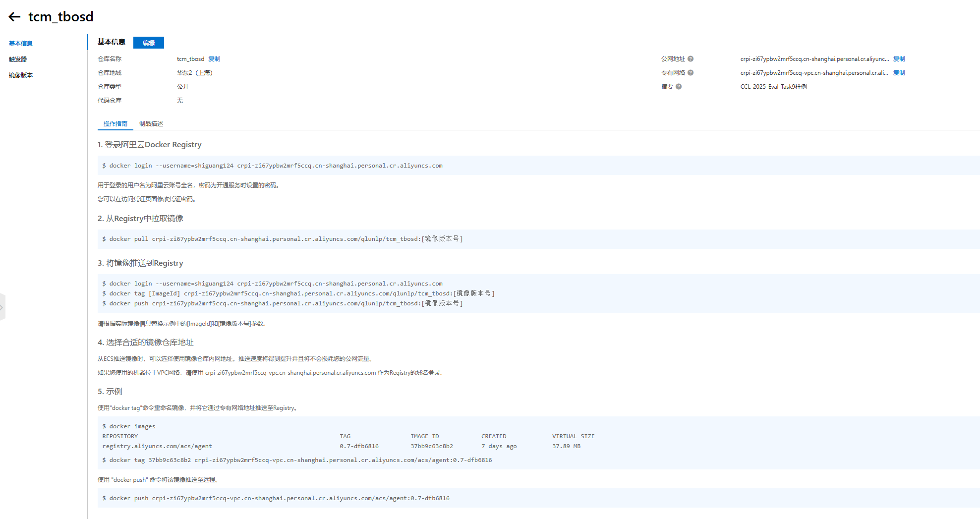
Task: Click the back arrow beside tcm_tbosd
Action: [x=14, y=17]
